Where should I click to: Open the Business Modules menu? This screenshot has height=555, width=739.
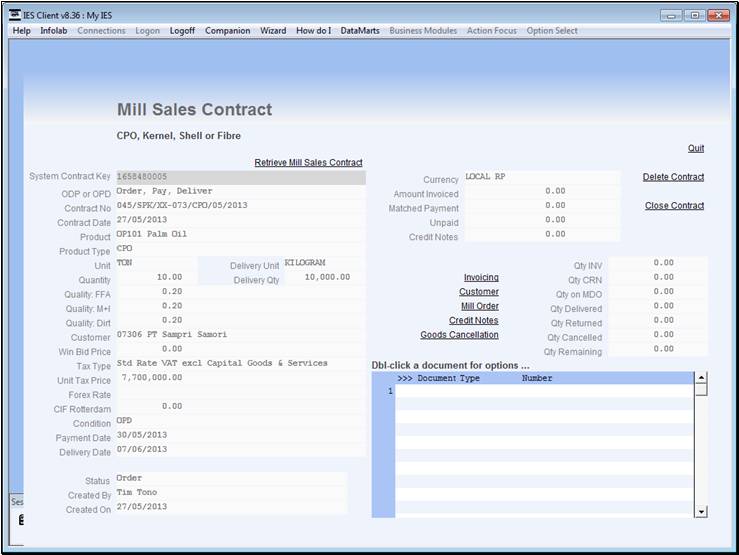point(423,31)
